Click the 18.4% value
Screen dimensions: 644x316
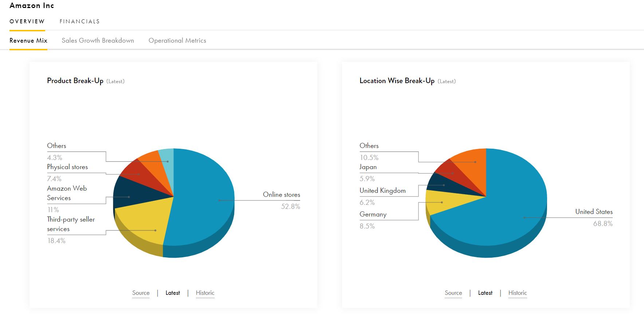tap(56, 241)
